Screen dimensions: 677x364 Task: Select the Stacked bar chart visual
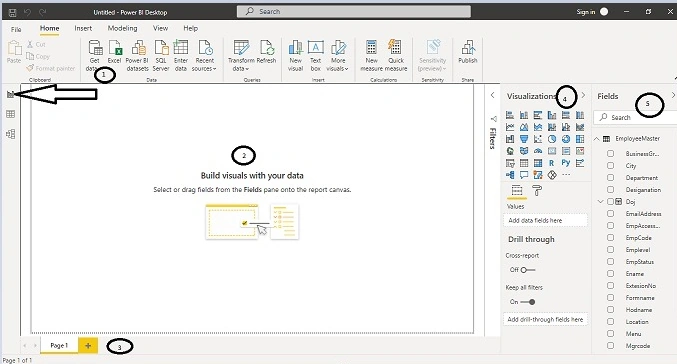coord(510,115)
